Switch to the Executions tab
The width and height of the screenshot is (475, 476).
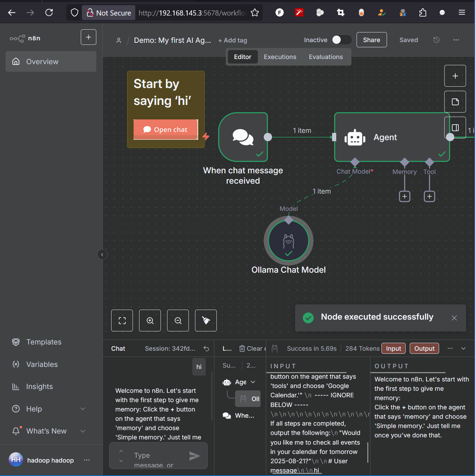[x=280, y=57]
